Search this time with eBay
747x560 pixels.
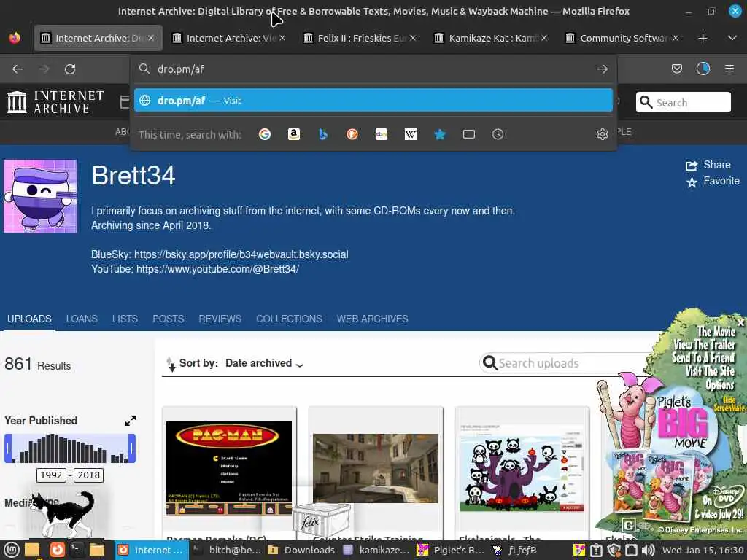pyautogui.click(x=381, y=134)
